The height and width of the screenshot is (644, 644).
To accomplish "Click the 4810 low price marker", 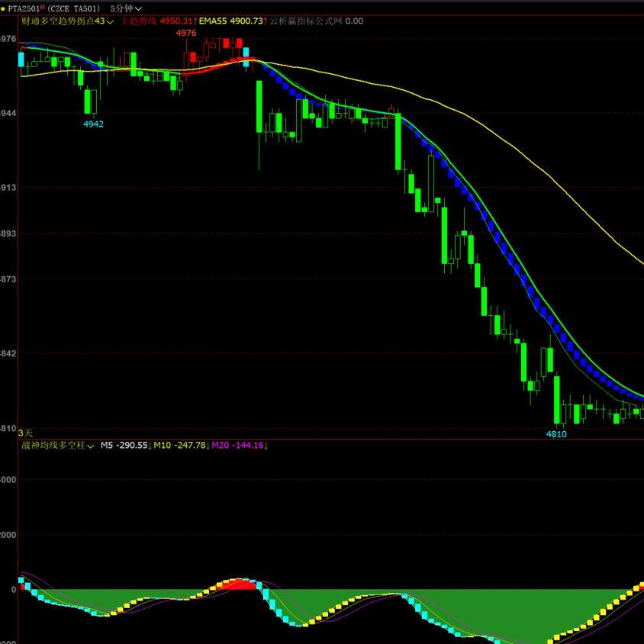I will pyautogui.click(x=556, y=434).
